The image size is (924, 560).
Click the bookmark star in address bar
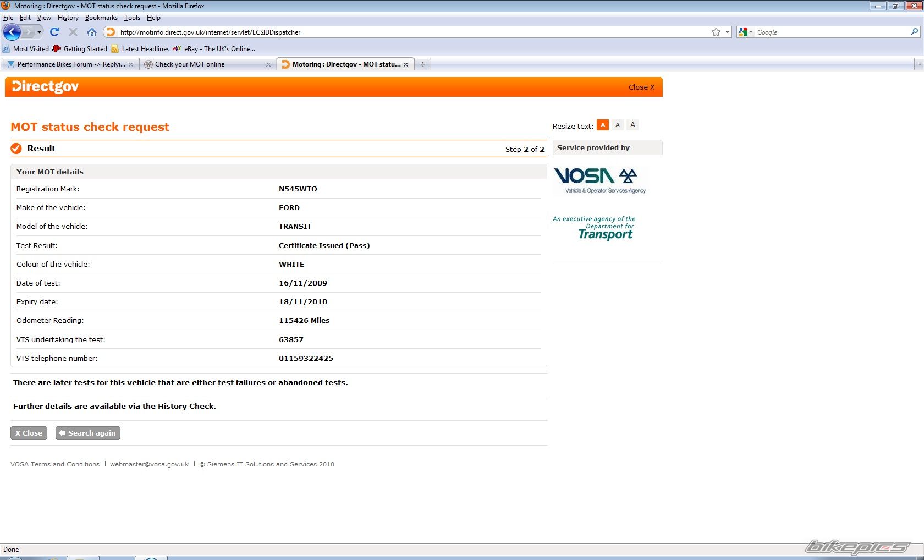(x=716, y=32)
